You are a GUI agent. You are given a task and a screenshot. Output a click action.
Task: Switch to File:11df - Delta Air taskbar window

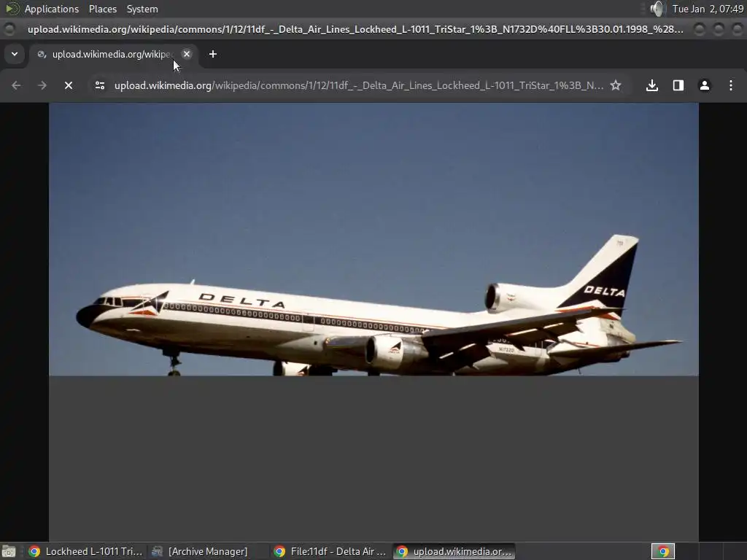tap(330, 551)
